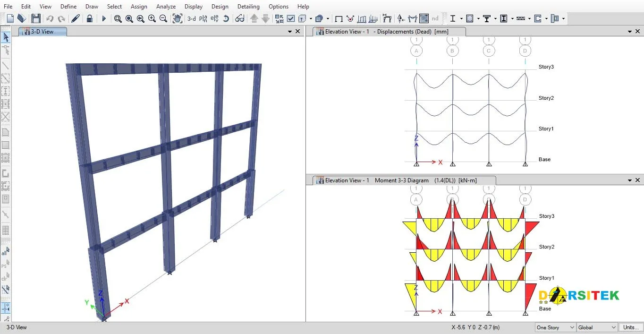
Task: Open the Define menu
Action: [68, 6]
